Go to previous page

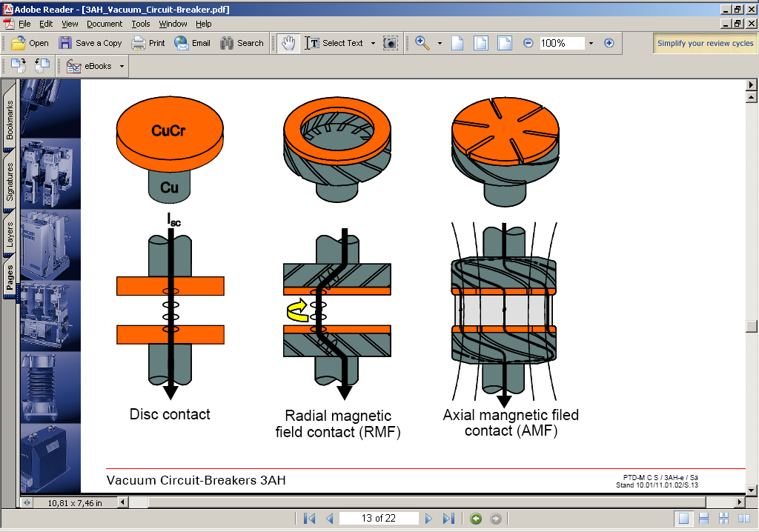[330, 519]
